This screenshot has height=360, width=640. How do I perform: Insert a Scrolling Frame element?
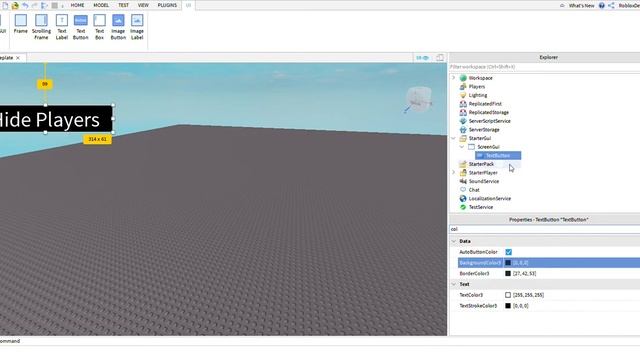click(41, 27)
